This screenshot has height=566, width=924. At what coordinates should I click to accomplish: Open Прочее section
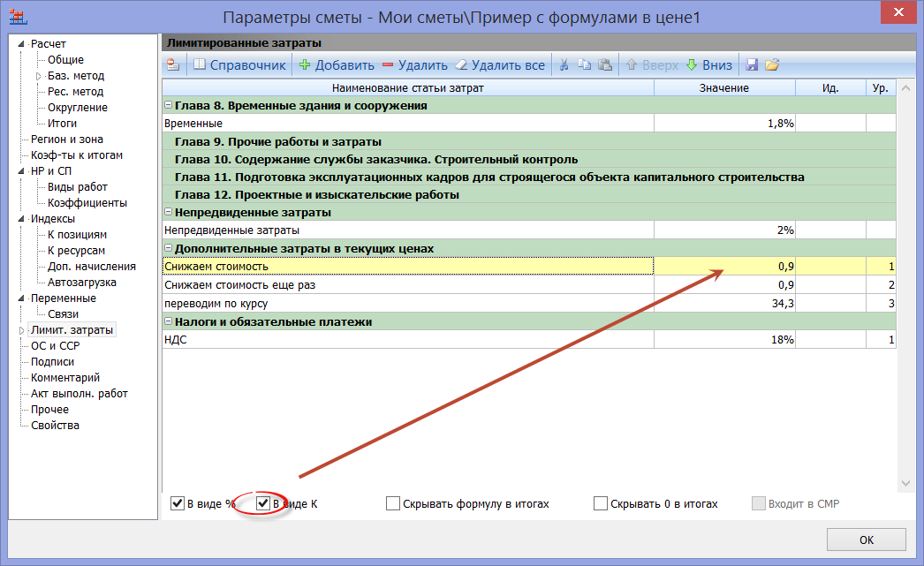coord(49,410)
